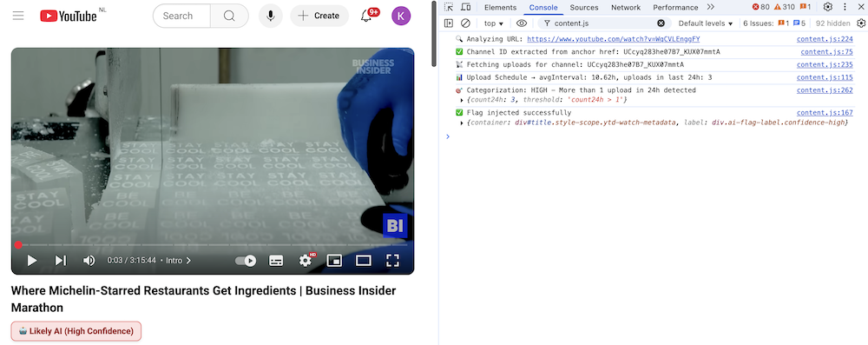Toggle subtitles/closed captions

click(x=276, y=260)
